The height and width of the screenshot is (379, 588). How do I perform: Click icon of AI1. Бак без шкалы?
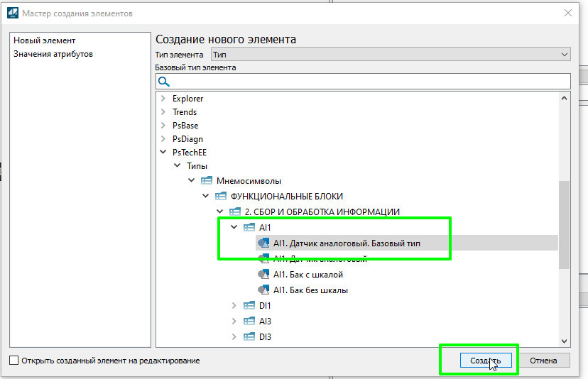263,290
